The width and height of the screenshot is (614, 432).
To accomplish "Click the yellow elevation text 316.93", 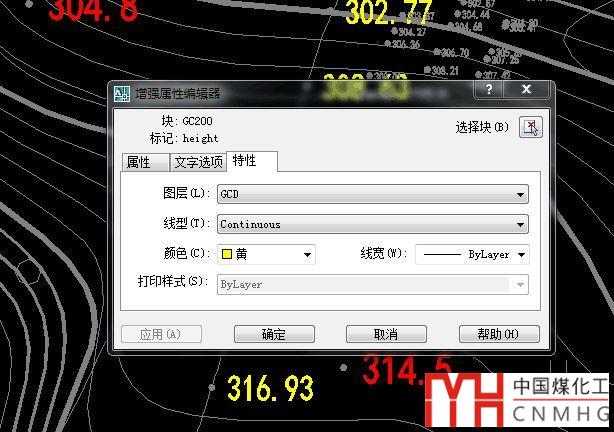I will (x=271, y=388).
